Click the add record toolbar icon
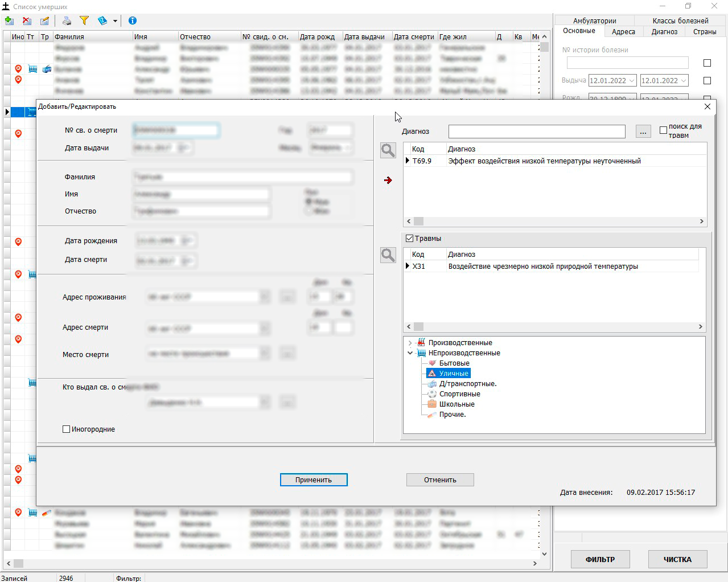728x582 pixels. [x=9, y=21]
